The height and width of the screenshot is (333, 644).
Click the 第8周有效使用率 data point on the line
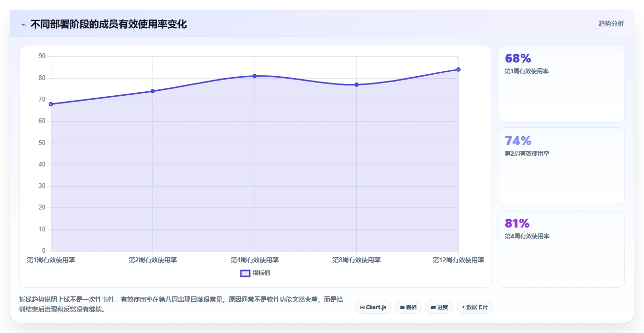pos(357,84)
